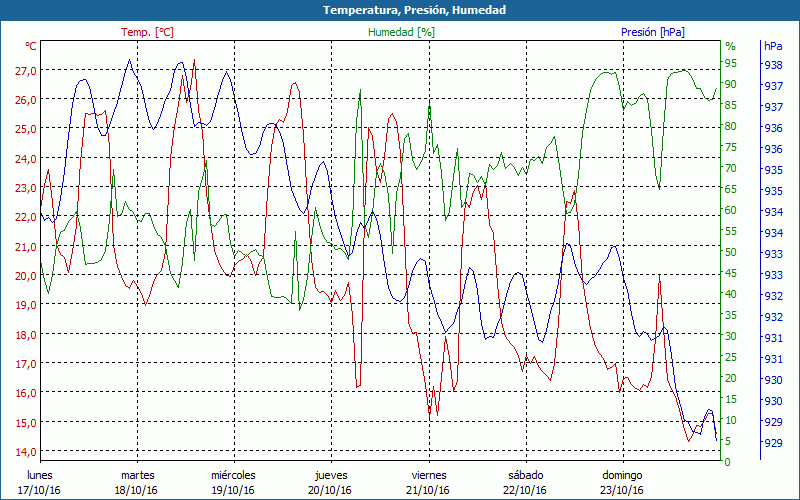Pick the martes day label
Image resolution: width=800 pixels, height=500 pixels.
(x=137, y=475)
